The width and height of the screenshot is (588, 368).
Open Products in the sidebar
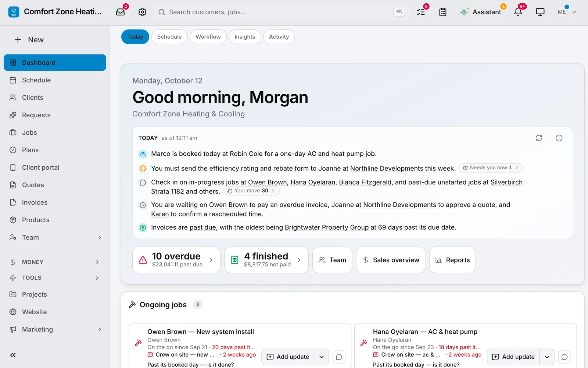[x=55, y=220]
